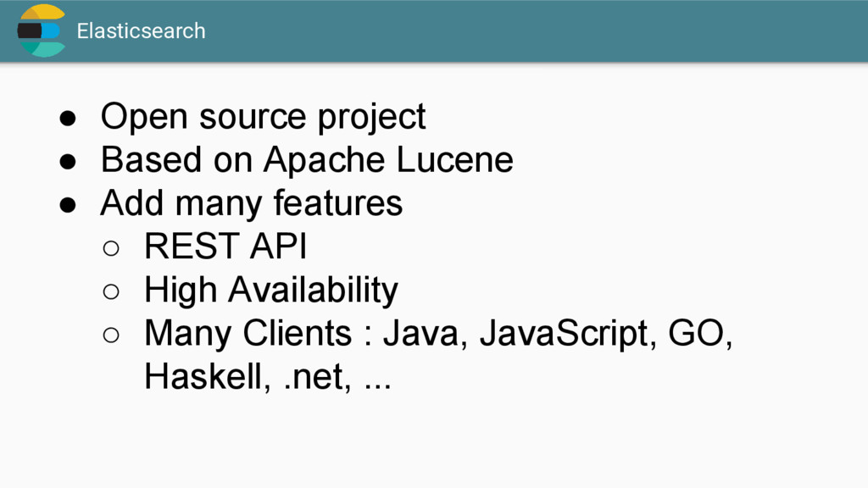
Task: Select the Elasticsearch title text in header
Action: [x=142, y=31]
